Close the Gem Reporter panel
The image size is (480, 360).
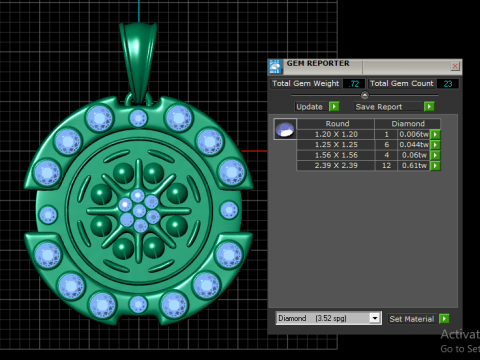[x=455, y=66]
